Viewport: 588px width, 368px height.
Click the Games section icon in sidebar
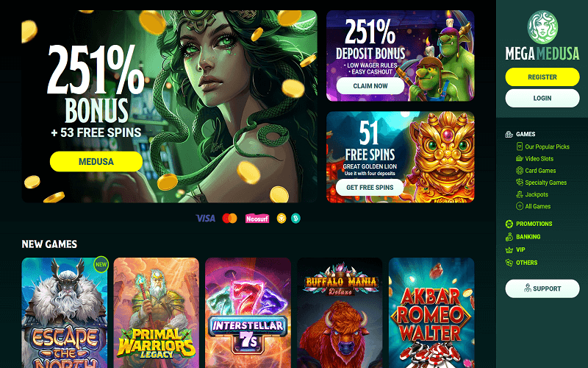(x=509, y=134)
